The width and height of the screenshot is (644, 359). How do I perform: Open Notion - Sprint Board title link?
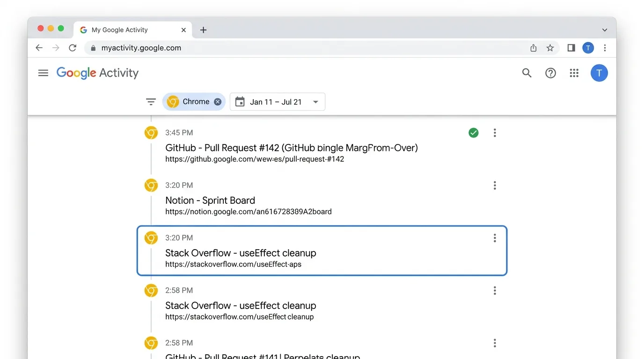point(210,201)
